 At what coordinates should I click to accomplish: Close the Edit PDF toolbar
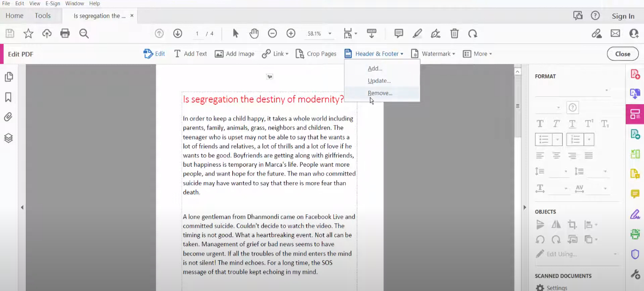click(x=622, y=54)
